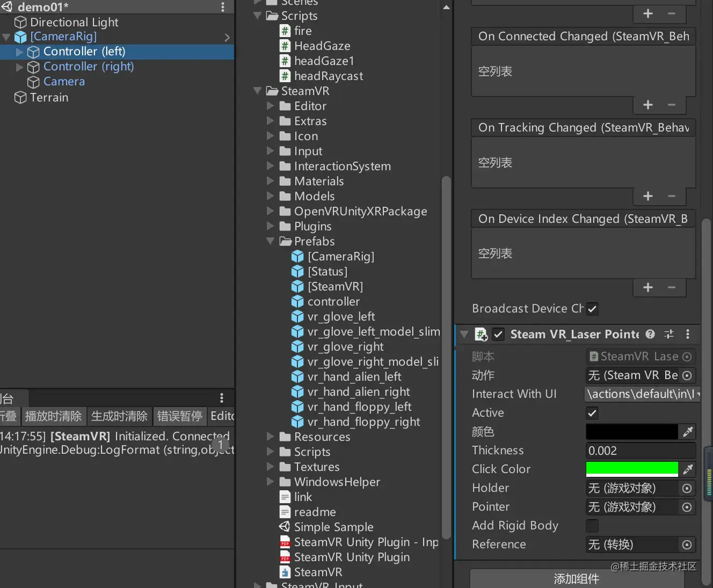Collapse the SteamVR folder
The width and height of the screenshot is (713, 588).
[258, 91]
